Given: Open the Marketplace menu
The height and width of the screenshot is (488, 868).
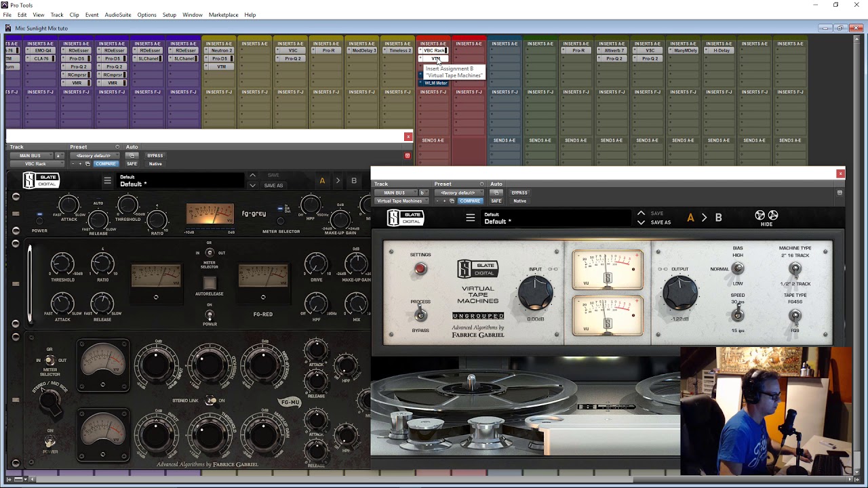Looking at the screenshot, I should tap(223, 15).
